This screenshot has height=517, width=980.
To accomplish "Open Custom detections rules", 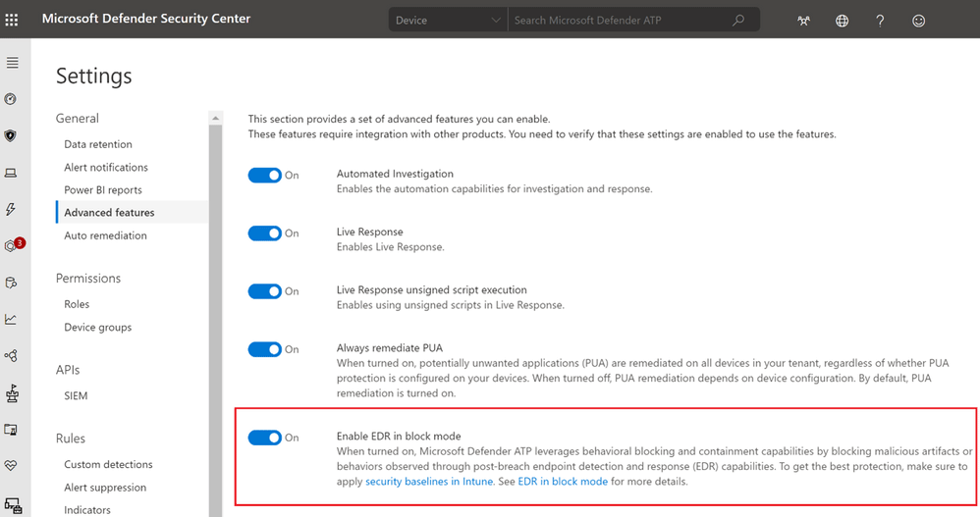I will [x=108, y=465].
